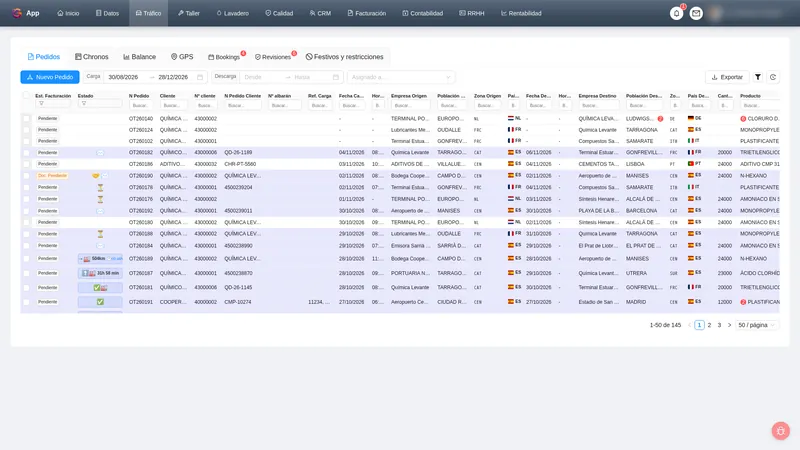Click red hazard icon beside PLASTIFICAN... in row OT260191
The image size is (800, 450).
(743, 302)
